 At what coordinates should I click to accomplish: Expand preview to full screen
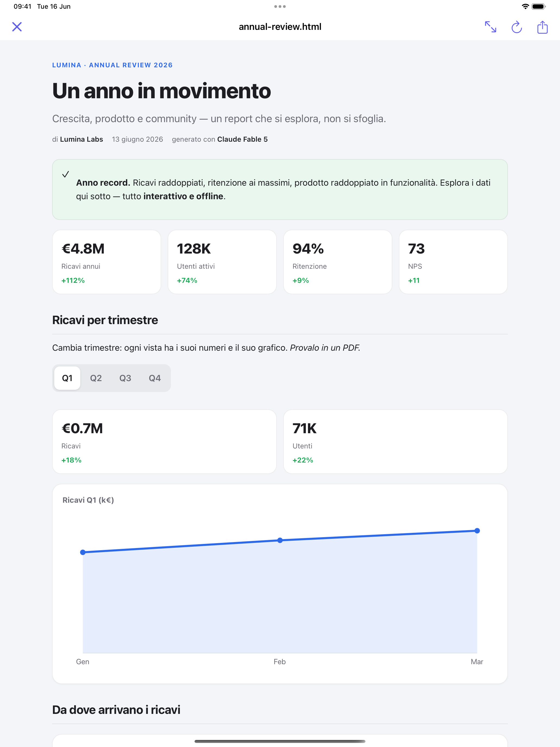click(x=491, y=27)
